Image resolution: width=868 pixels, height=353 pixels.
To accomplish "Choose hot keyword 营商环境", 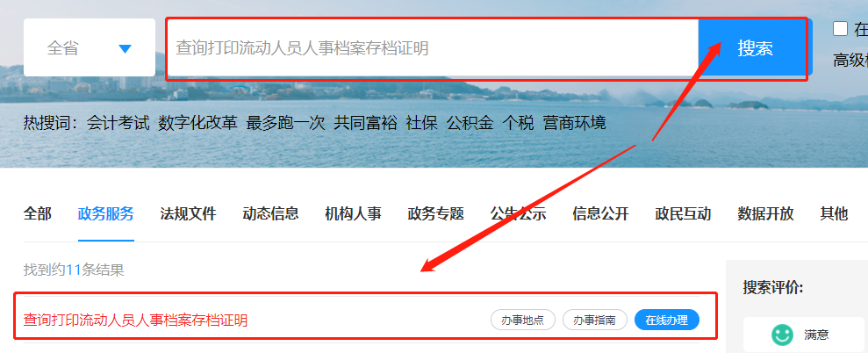I will click(574, 123).
